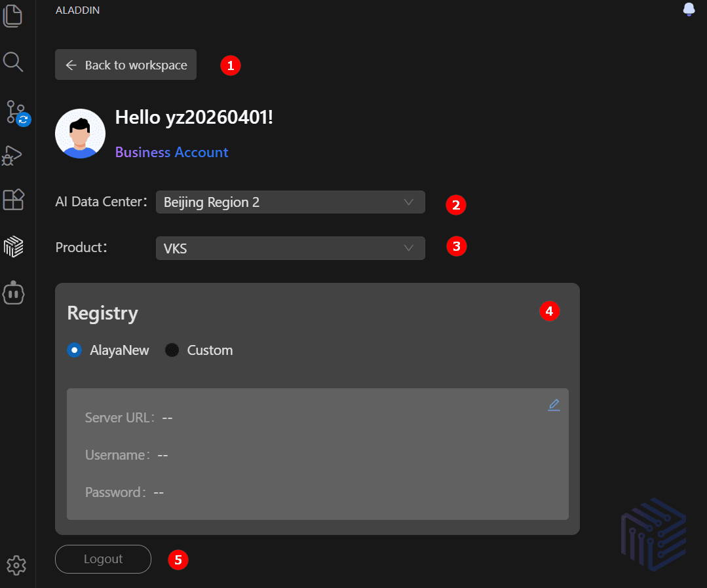The image size is (707, 588).
Task: Open the Run and Debug icon
Action: (12, 156)
